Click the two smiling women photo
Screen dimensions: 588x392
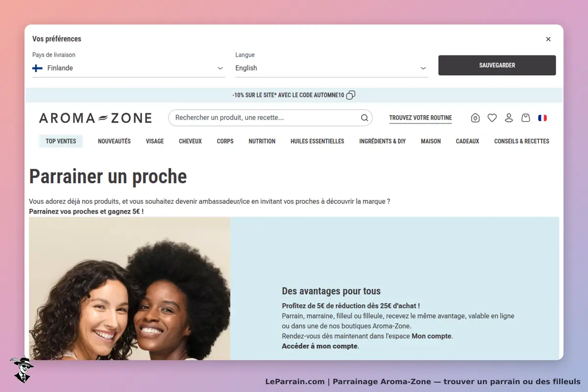[130, 289]
